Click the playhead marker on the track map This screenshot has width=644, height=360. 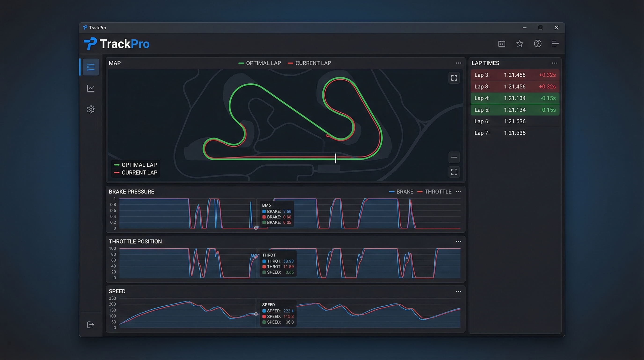pyautogui.click(x=335, y=158)
